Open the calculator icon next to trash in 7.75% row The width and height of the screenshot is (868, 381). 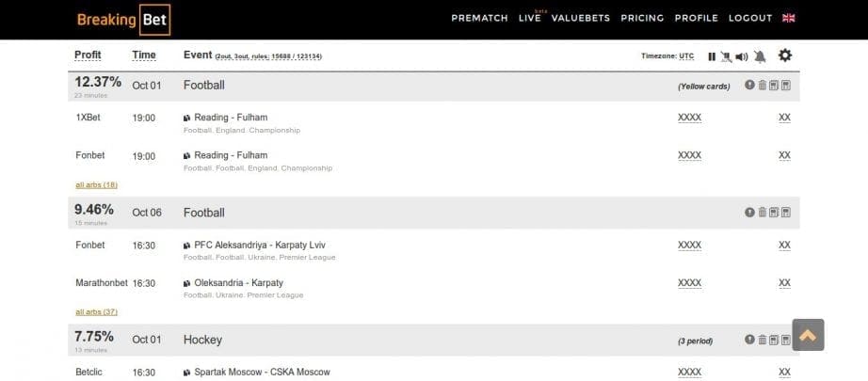click(774, 340)
